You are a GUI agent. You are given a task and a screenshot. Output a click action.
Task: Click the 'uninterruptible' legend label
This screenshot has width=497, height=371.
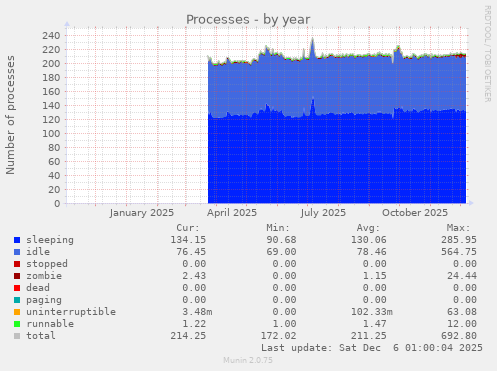tap(71, 312)
